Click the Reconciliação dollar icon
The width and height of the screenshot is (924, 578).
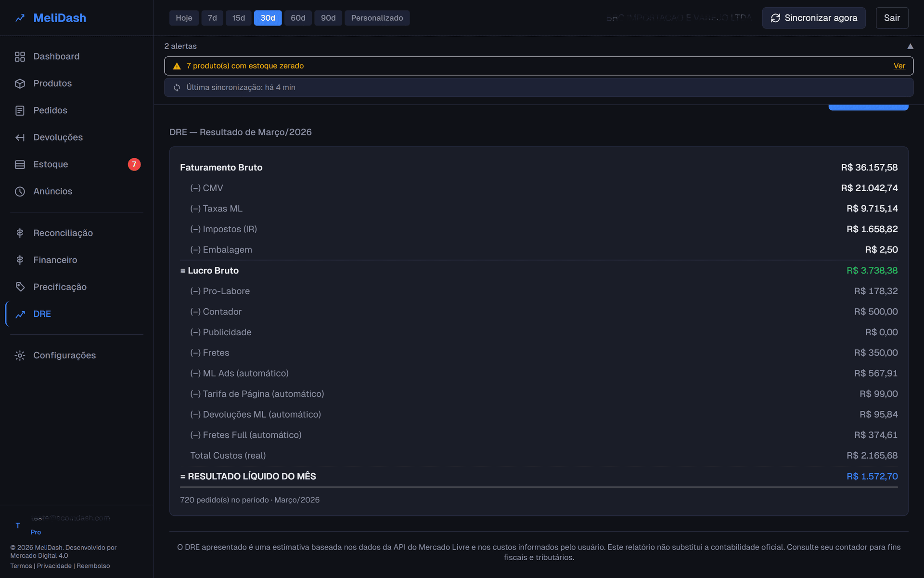(20, 233)
